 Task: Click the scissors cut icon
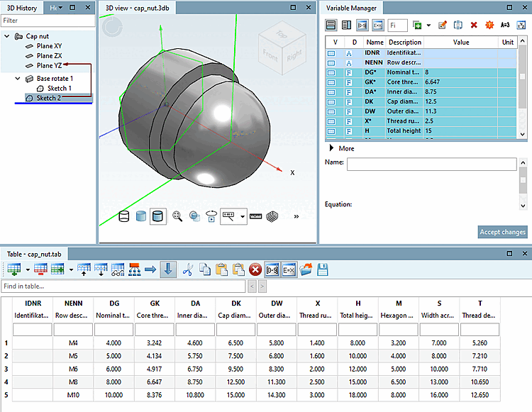pos(188,269)
